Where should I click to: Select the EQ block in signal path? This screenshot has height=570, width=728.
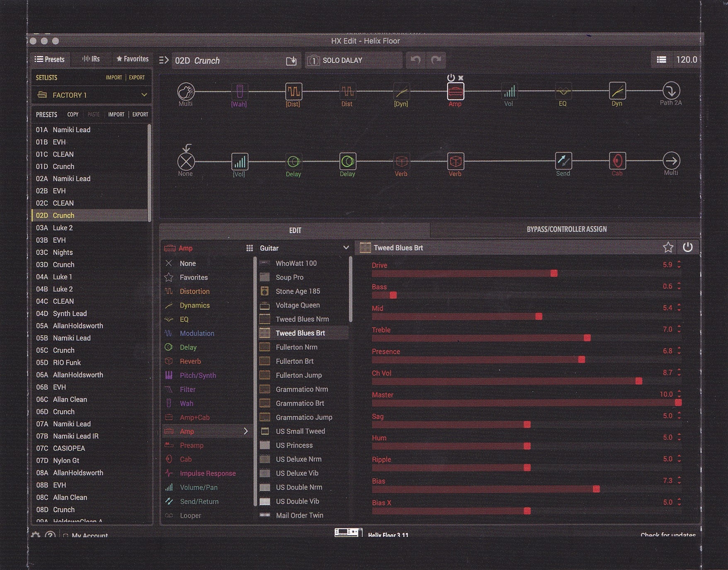pos(563,92)
